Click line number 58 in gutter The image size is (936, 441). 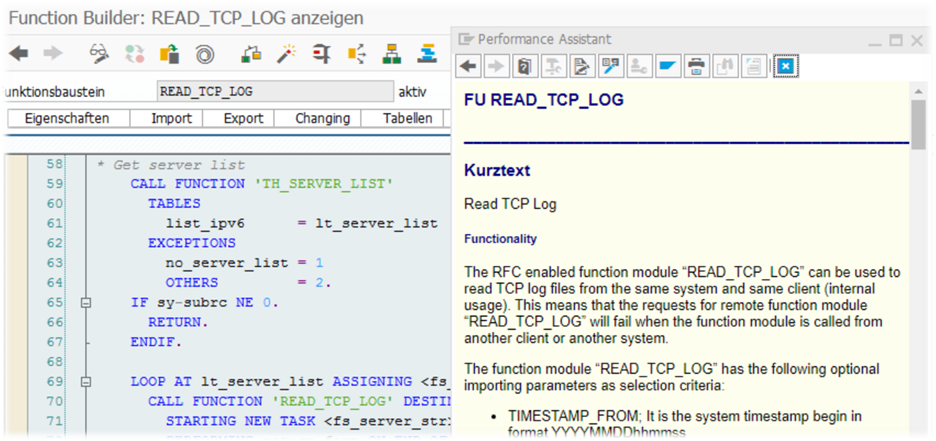(x=55, y=165)
